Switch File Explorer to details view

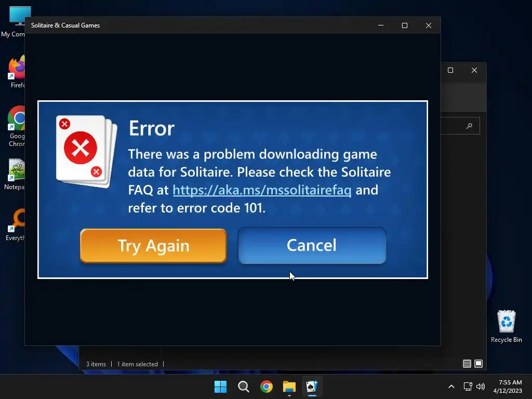[x=467, y=364]
